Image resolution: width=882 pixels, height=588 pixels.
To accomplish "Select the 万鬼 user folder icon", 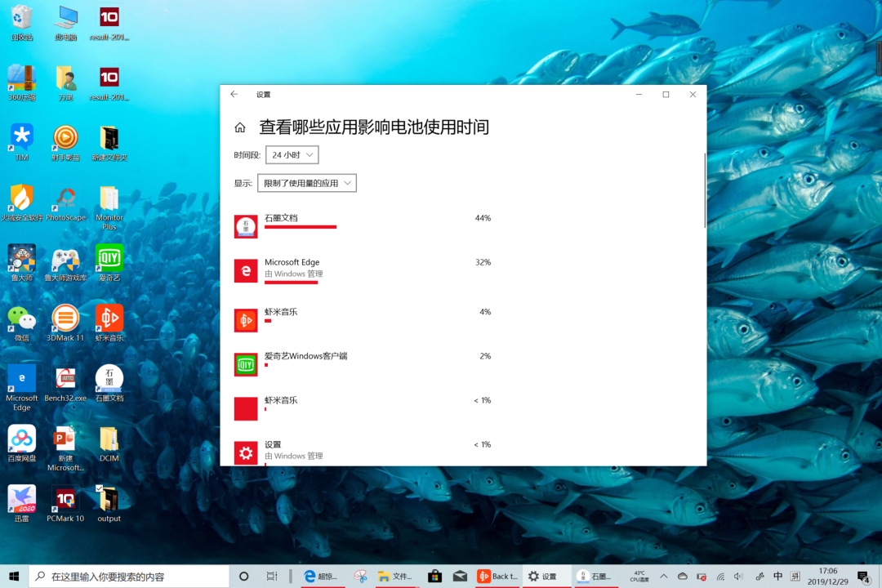I will click(x=66, y=83).
